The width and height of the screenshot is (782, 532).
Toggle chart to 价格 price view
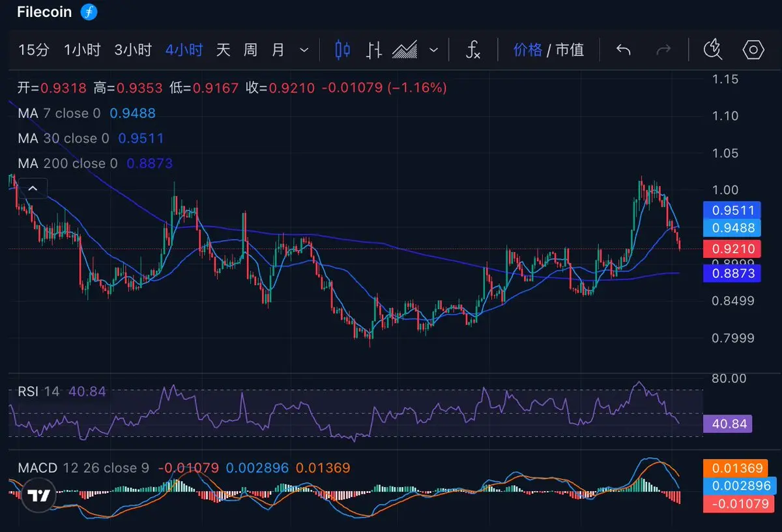[x=528, y=50]
